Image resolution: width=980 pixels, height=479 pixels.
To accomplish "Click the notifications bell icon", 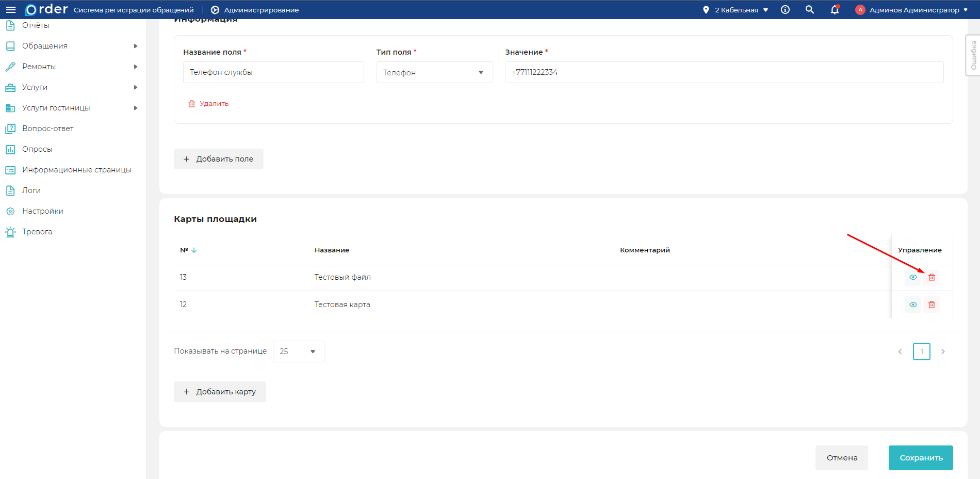I will click(x=835, y=10).
